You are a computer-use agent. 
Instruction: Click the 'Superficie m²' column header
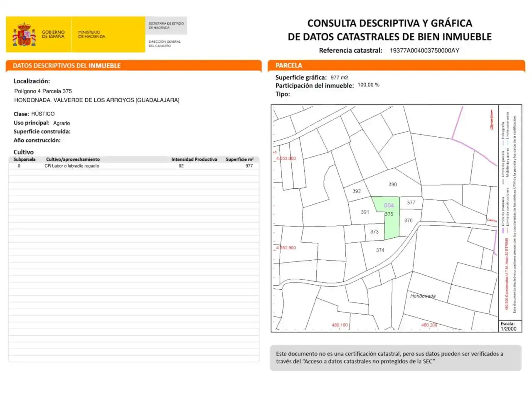240,159
